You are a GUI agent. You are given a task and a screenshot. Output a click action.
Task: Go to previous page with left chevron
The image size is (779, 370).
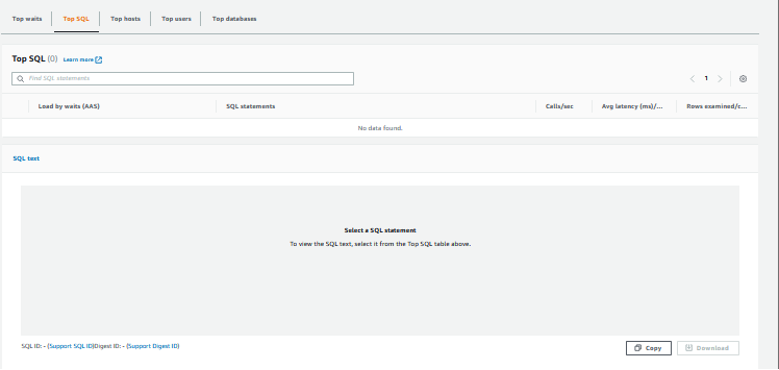692,78
